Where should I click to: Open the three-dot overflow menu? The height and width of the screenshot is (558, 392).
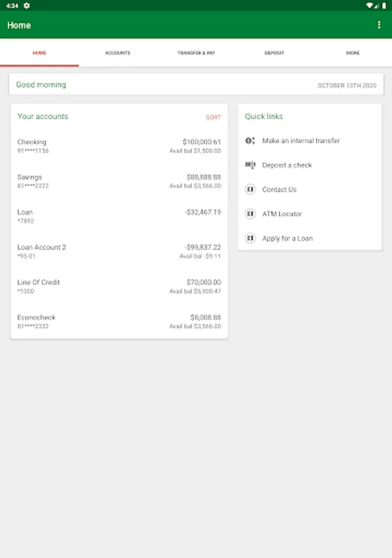click(x=379, y=25)
